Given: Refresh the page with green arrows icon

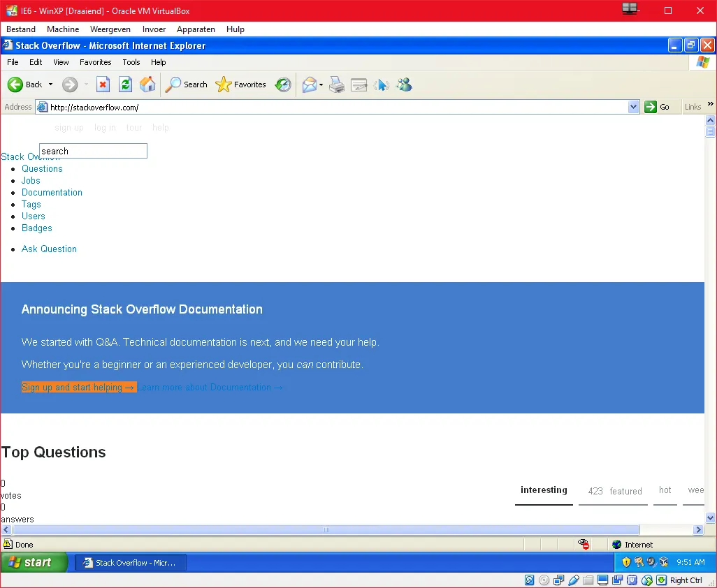Looking at the screenshot, I should point(125,84).
